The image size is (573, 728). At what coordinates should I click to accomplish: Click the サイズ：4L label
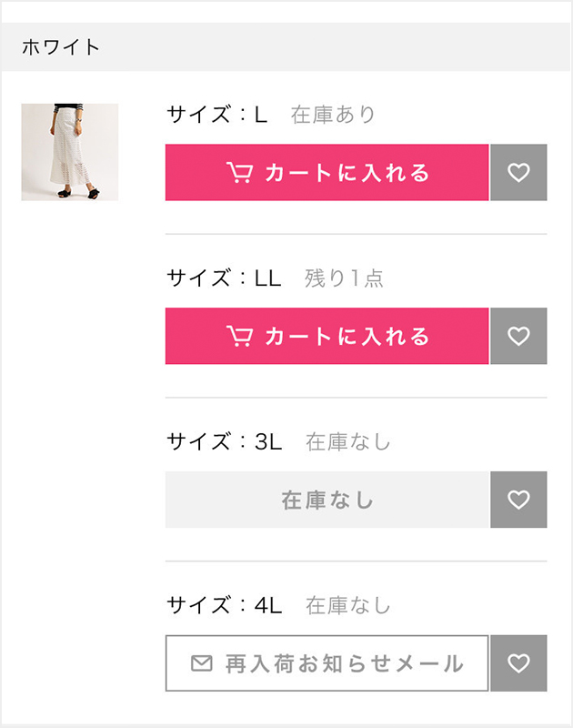pos(225,605)
